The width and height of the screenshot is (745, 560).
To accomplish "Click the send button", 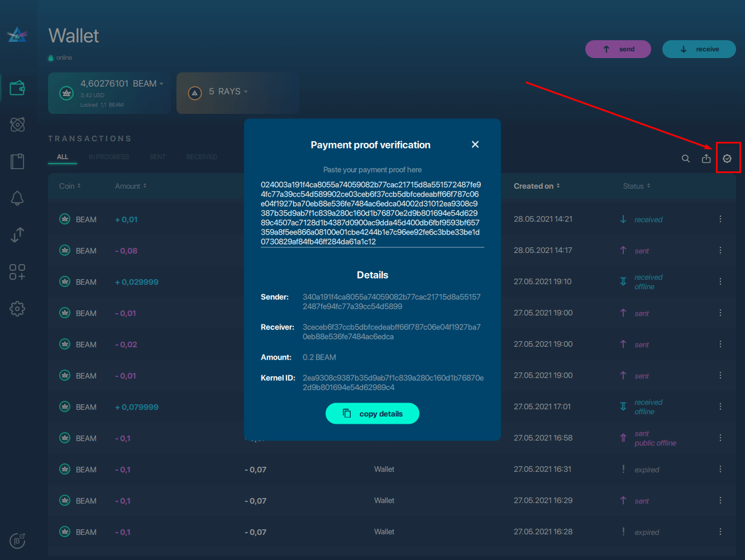I will pyautogui.click(x=618, y=49).
